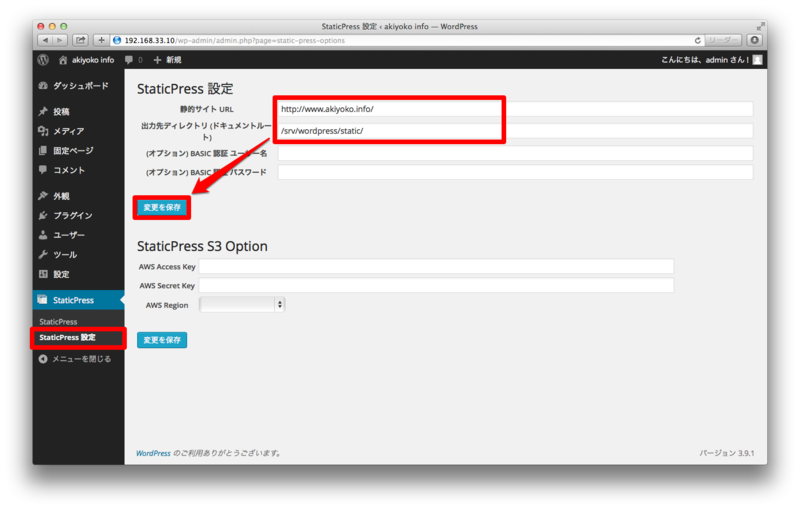The width and height of the screenshot is (800, 510).
Task: Select the StaticPress 設定 submenu item
Action: pyautogui.click(x=67, y=338)
